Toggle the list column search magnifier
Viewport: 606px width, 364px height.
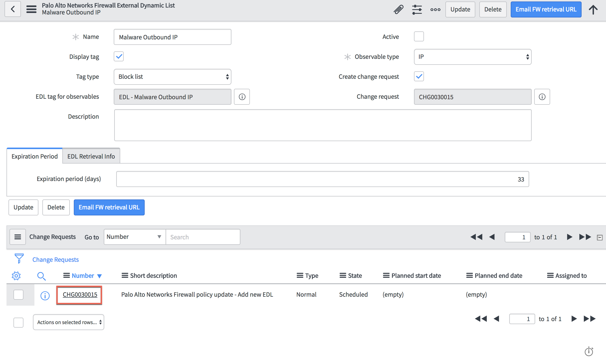(41, 276)
